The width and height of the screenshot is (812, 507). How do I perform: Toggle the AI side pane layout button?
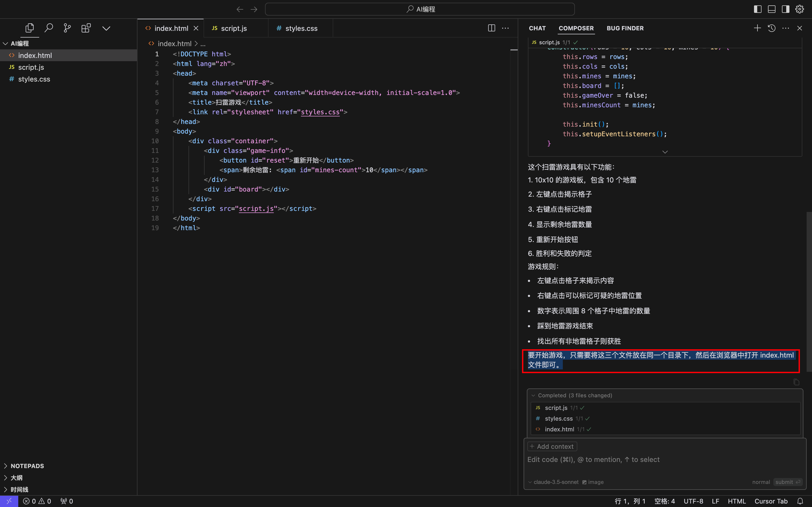pyautogui.click(x=785, y=9)
